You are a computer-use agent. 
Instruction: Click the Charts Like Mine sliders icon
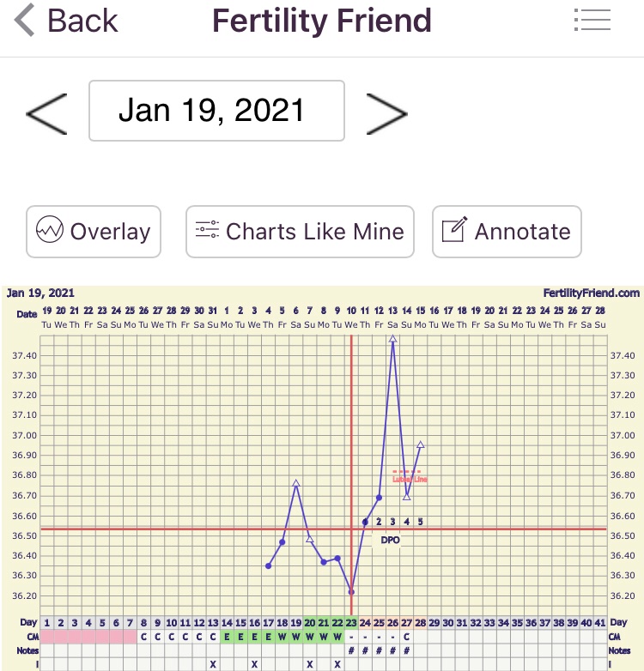(207, 231)
